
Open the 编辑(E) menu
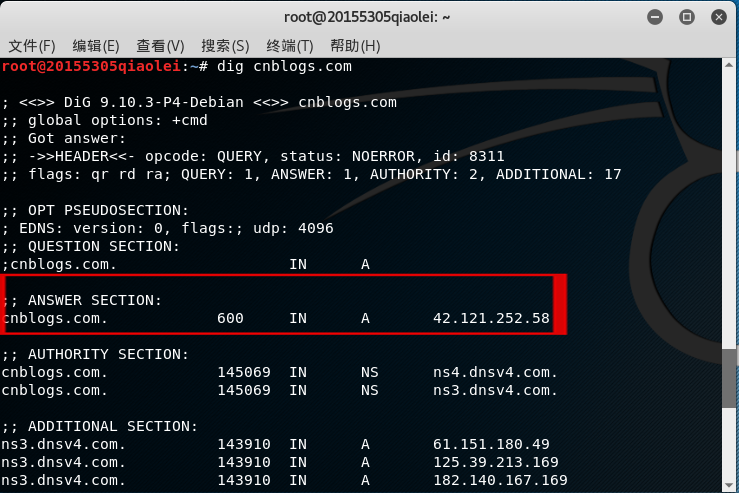(96, 46)
